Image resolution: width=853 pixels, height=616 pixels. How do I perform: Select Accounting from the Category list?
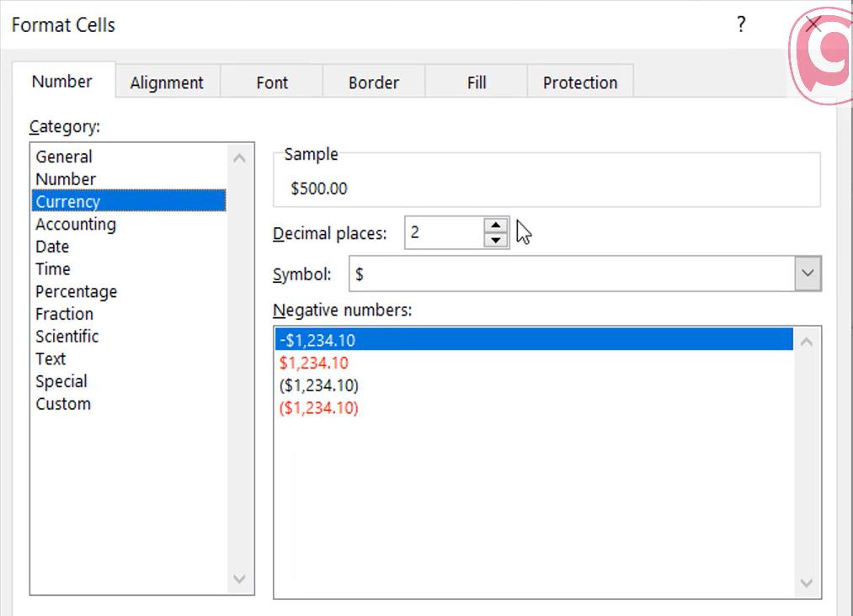tap(76, 224)
